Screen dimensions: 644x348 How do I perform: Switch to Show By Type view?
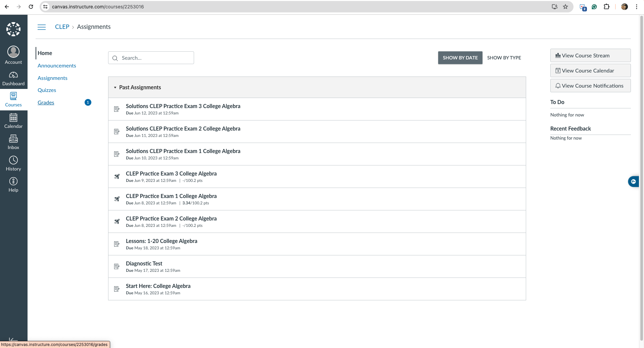point(503,58)
